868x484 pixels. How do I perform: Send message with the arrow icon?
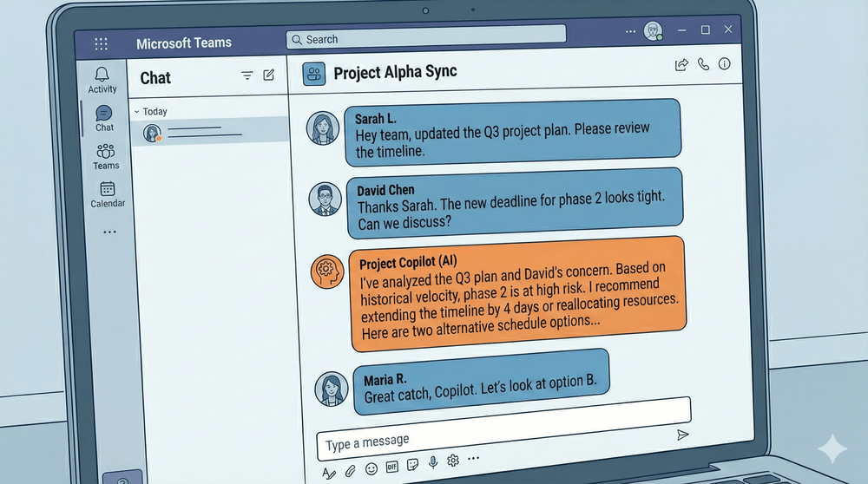click(682, 435)
